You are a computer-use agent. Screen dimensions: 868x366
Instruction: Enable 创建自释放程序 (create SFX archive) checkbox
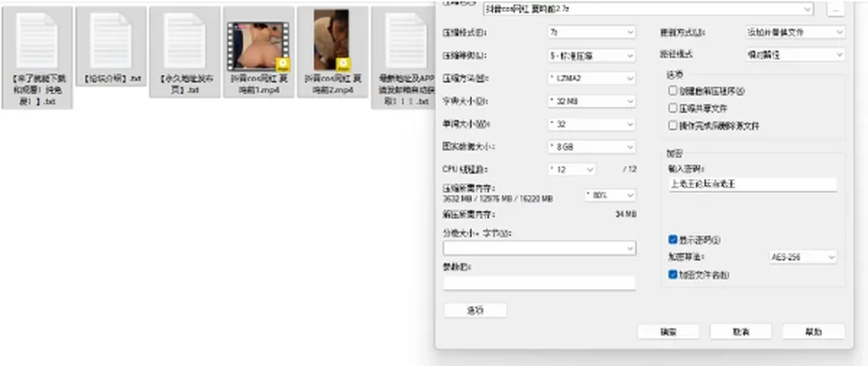(x=673, y=90)
